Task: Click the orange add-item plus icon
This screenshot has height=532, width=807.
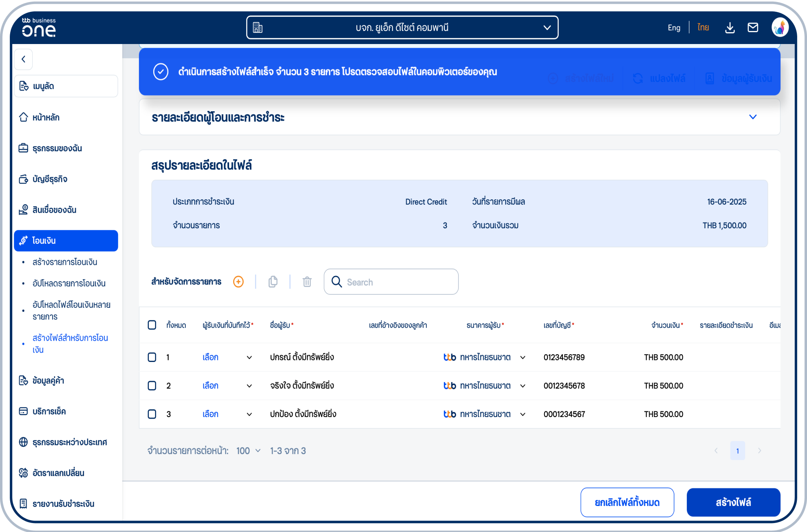Action: (x=238, y=282)
